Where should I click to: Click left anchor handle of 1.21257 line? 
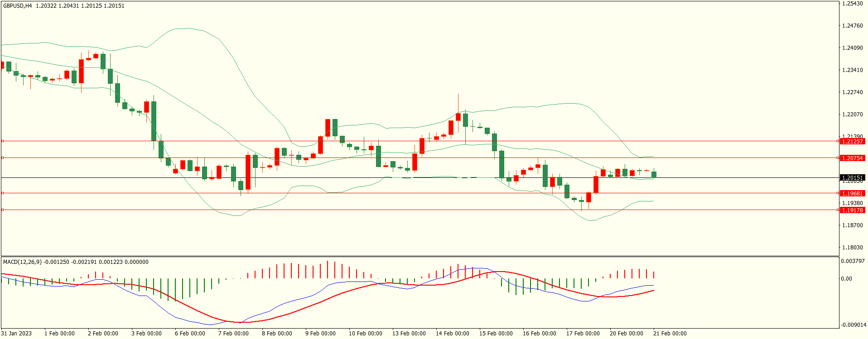click(2, 141)
